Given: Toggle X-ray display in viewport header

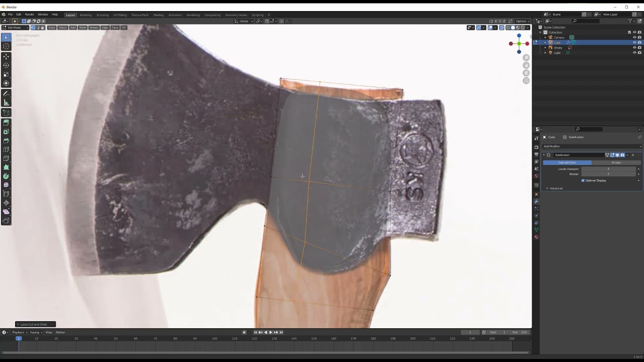Looking at the screenshot, I should tap(502, 28).
